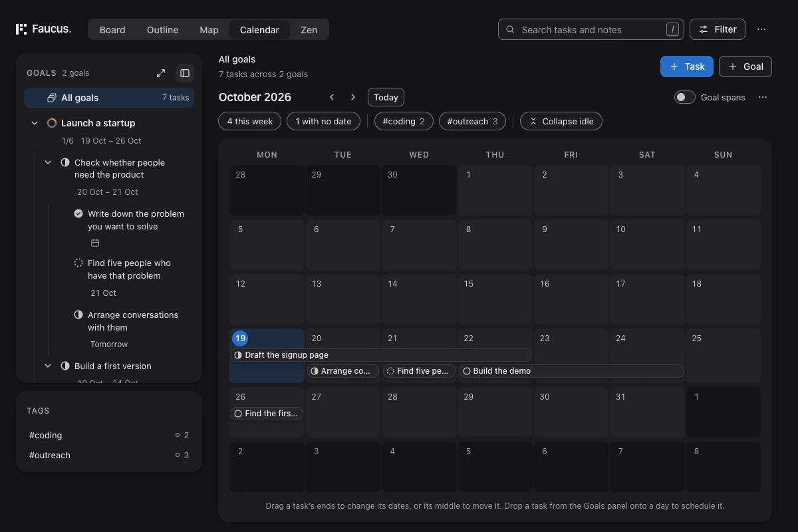
Task: Open task Arrange conversations with them
Action: click(133, 321)
